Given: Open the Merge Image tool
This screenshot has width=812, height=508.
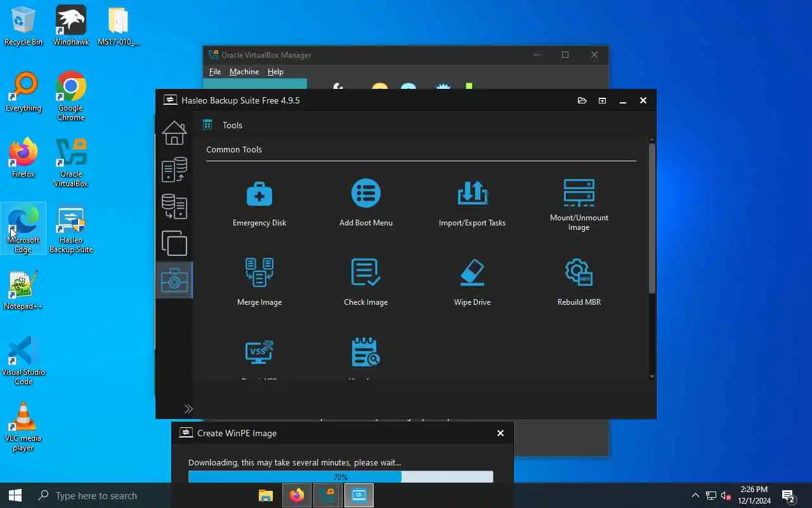Looking at the screenshot, I should (x=259, y=282).
